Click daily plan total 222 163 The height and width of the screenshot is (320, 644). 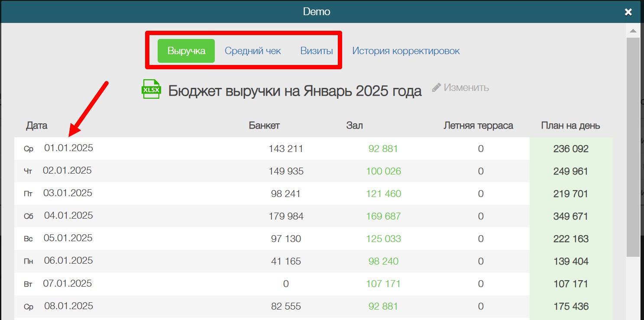pos(571,239)
